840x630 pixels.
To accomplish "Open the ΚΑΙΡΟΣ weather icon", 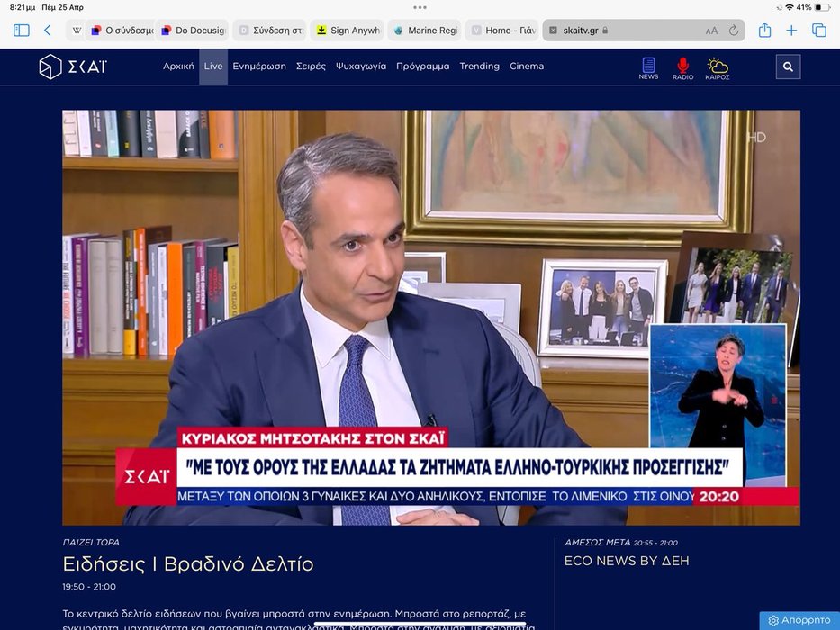I will (718, 68).
